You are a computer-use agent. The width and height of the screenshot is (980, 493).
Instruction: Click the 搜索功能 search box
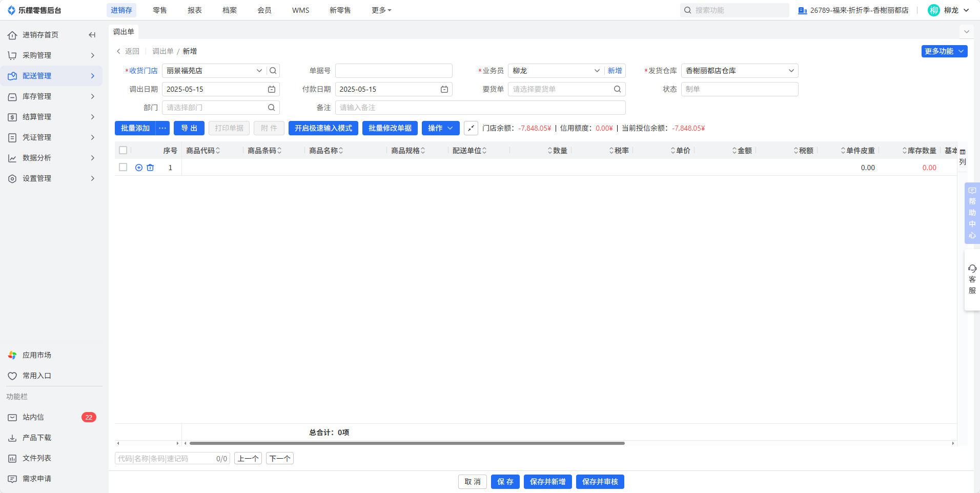(x=734, y=10)
